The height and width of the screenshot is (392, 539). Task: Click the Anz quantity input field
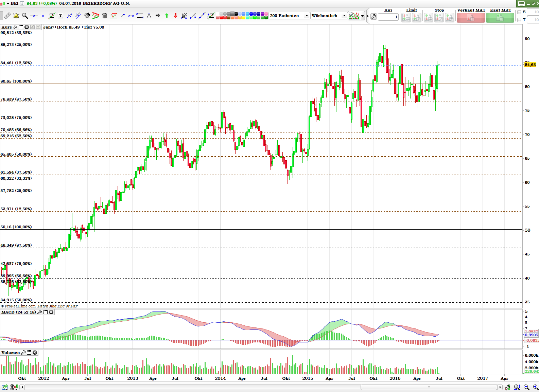click(x=388, y=17)
